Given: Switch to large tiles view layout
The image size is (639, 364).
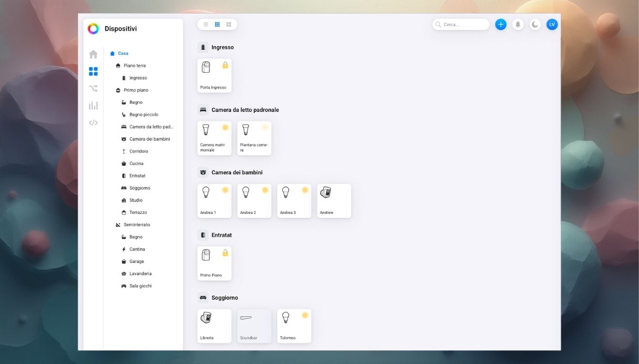Looking at the screenshot, I should [x=229, y=25].
